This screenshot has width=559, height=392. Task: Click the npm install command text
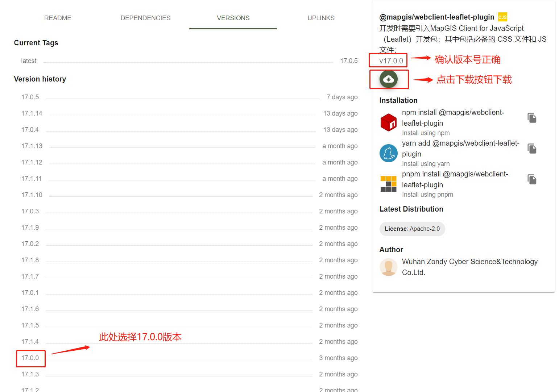coord(453,118)
